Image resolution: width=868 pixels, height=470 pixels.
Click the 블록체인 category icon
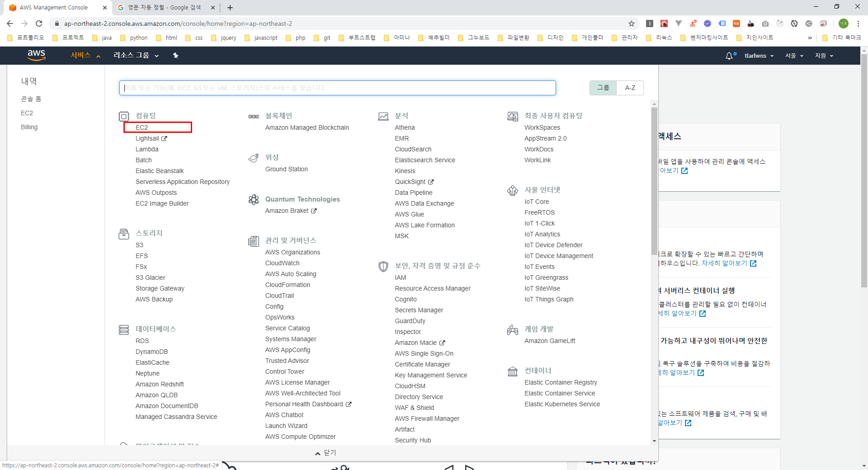[254, 116]
